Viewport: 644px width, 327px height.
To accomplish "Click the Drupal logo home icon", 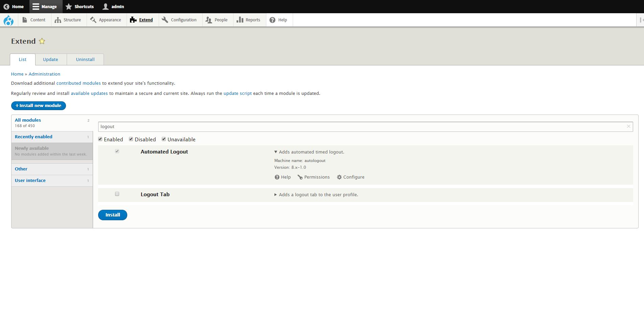I will click(x=8, y=20).
